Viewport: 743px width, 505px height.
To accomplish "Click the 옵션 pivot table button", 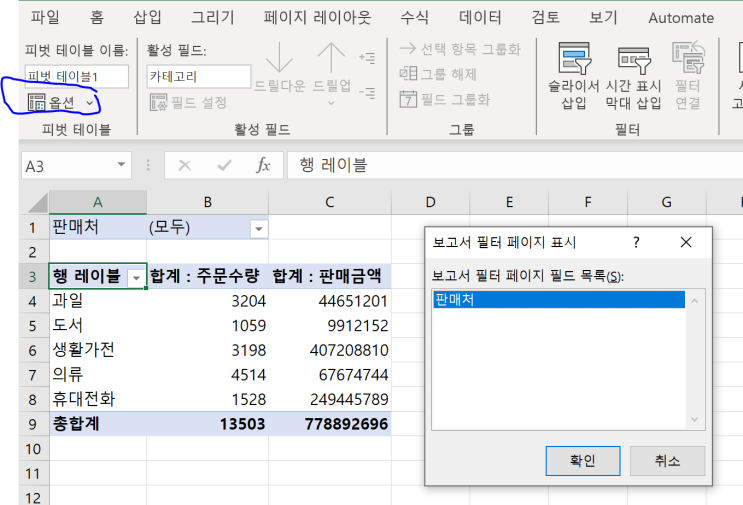I will point(62,102).
